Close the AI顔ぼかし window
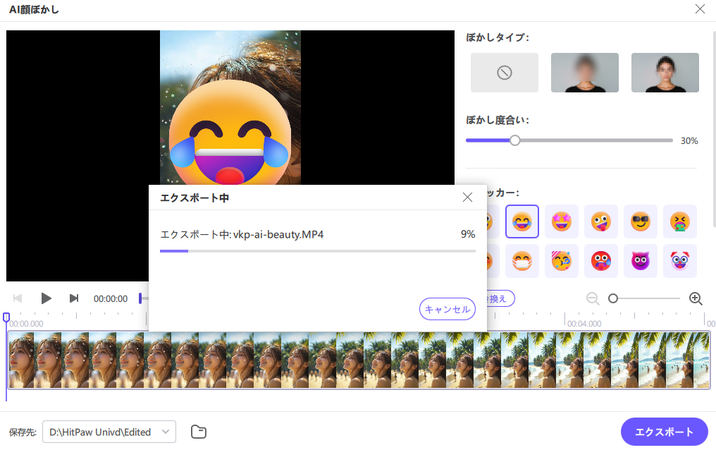 pos(700,9)
